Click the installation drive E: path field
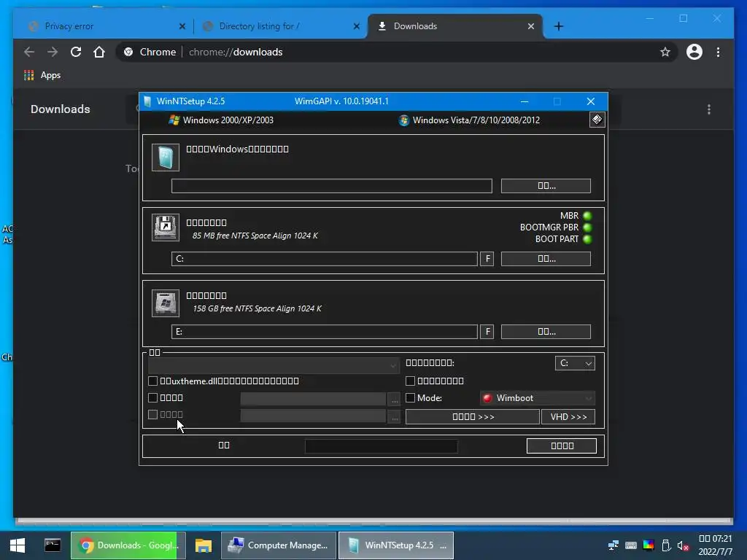 (325, 332)
